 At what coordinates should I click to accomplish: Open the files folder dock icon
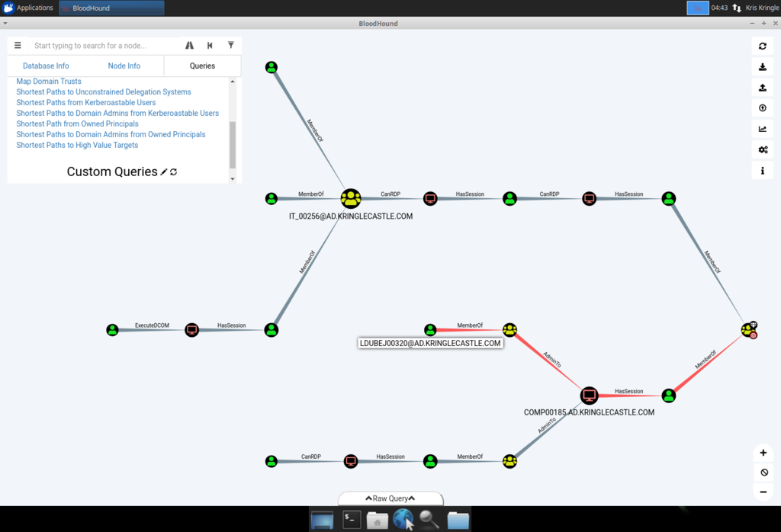click(x=458, y=520)
